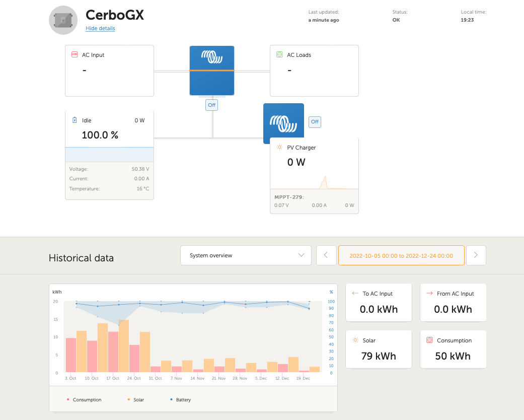Click the Solar sun icon in totals
524x420 pixels.
coord(355,340)
